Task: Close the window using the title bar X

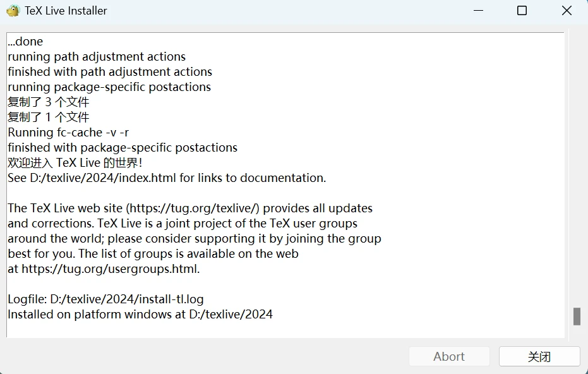Action: pyautogui.click(x=567, y=11)
